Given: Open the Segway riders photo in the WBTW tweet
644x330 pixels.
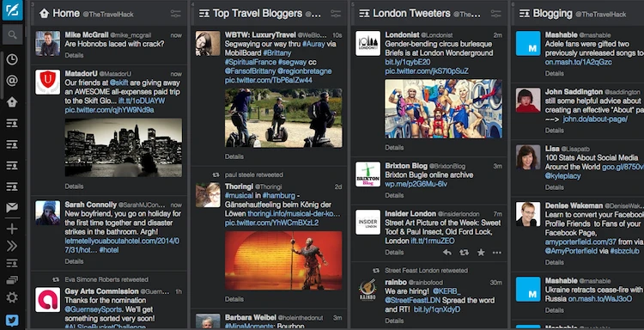Looking at the screenshot, I should (x=283, y=118).
